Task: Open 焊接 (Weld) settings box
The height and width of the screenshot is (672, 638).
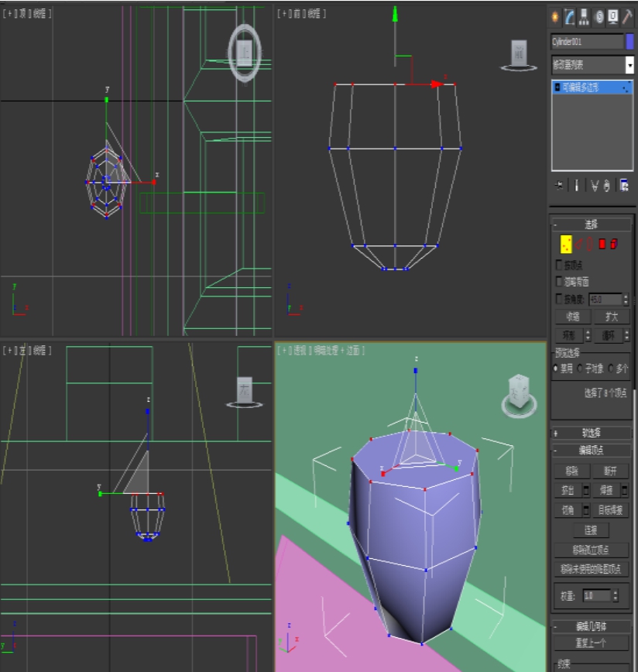Action: [625, 490]
